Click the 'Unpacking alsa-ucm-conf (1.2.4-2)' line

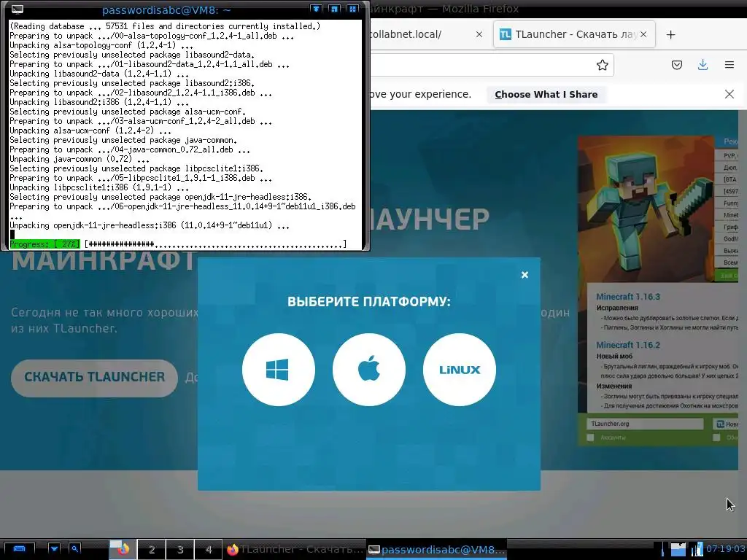(x=90, y=131)
